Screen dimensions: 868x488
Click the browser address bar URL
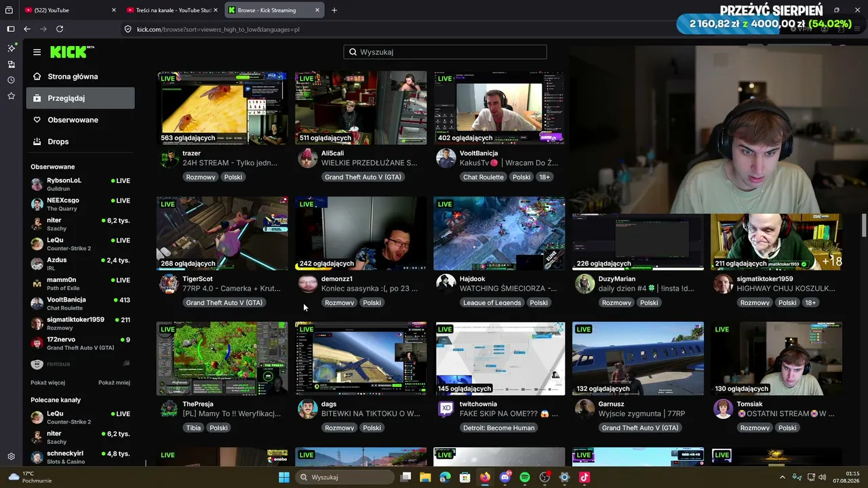(218, 29)
